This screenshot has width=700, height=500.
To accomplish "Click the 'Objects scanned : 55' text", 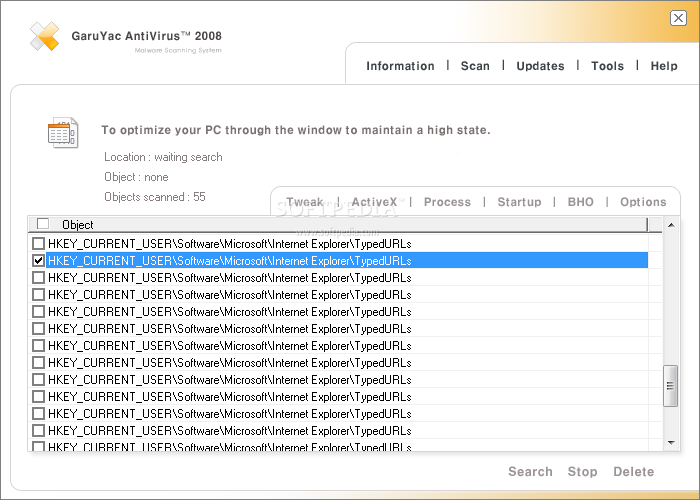I will coord(154,197).
